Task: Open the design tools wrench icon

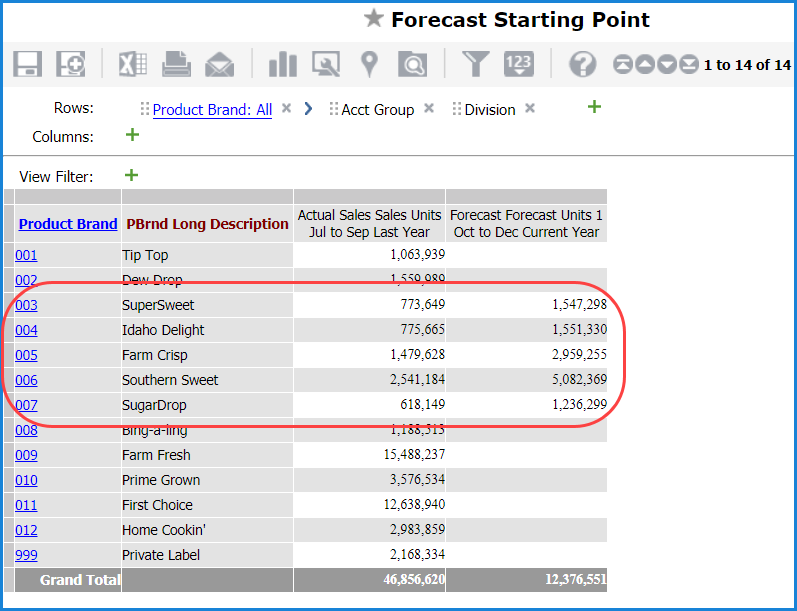Action: [326, 65]
